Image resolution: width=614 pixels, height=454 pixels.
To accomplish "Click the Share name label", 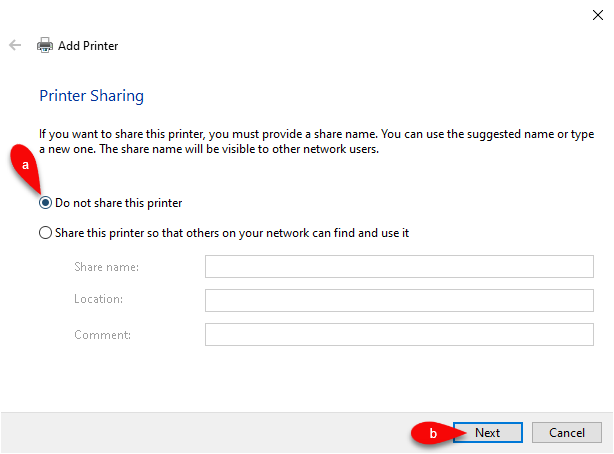I will (107, 267).
